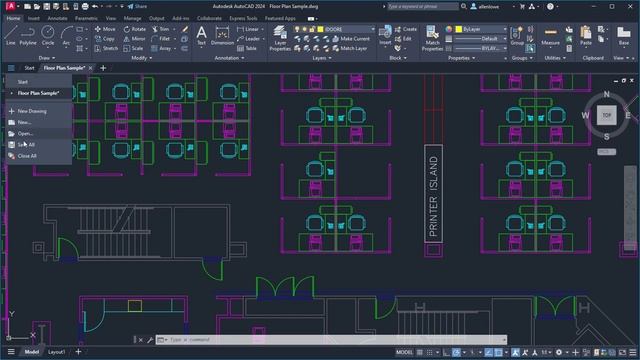Click the Scale tool
The width and height of the screenshot is (640, 360).
(x=133, y=48)
